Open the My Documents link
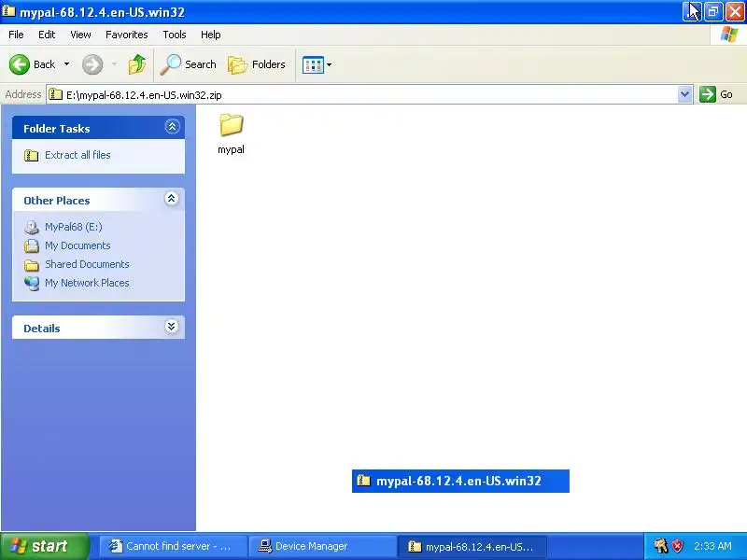This screenshot has width=747, height=560. pyautogui.click(x=78, y=245)
